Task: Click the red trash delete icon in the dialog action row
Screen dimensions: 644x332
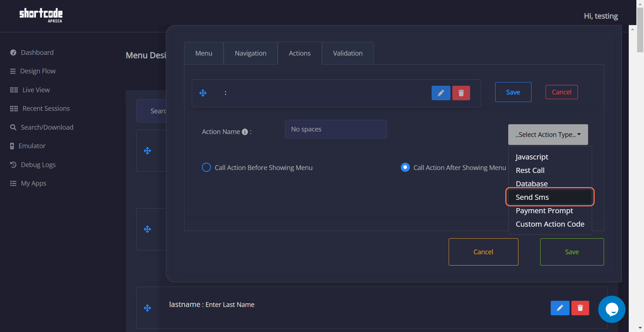Action: [461, 93]
